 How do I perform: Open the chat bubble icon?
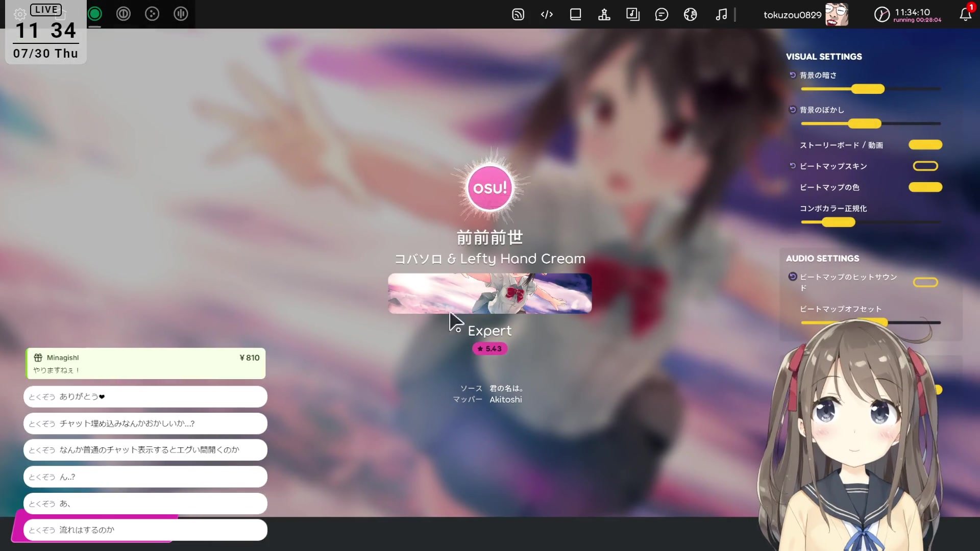(661, 14)
